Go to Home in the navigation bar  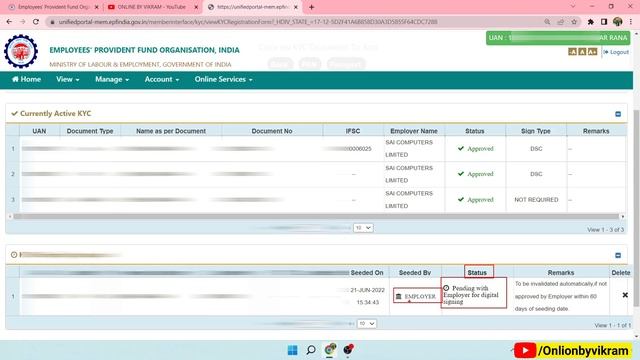point(27,79)
